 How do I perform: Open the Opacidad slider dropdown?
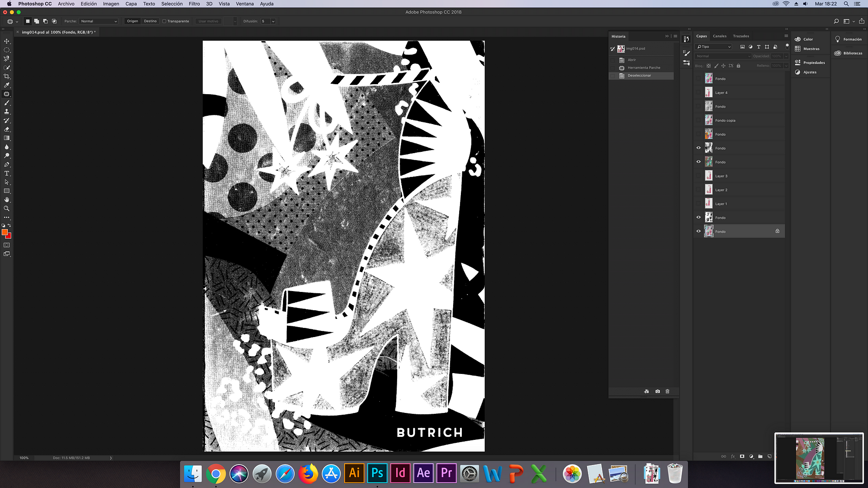coord(786,56)
